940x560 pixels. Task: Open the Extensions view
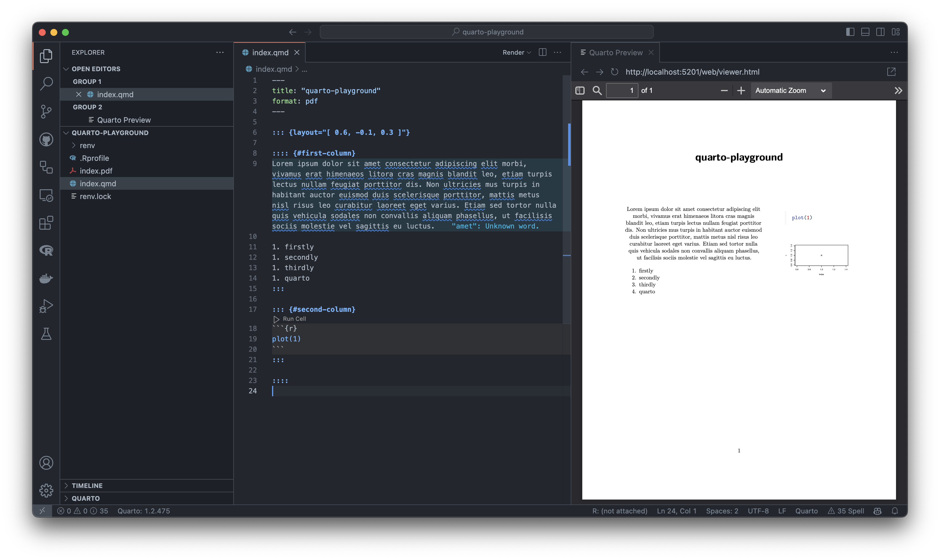click(46, 223)
